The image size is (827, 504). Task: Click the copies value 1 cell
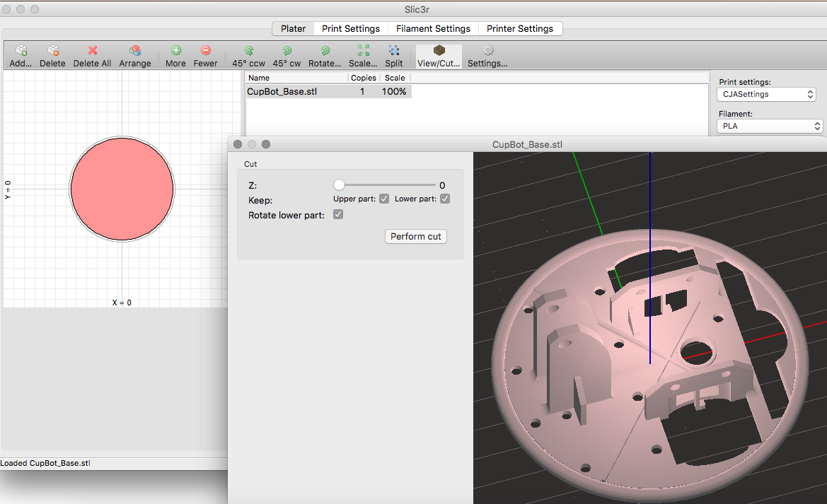click(x=362, y=92)
